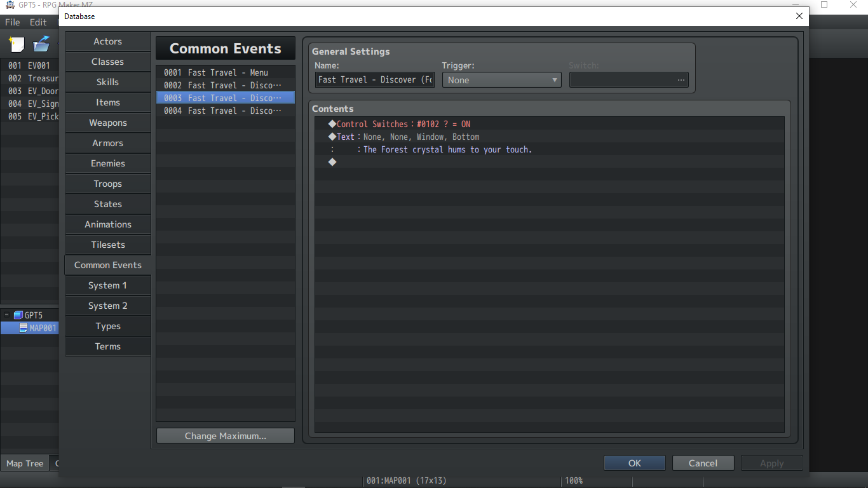Open the Items tab

click(108, 102)
